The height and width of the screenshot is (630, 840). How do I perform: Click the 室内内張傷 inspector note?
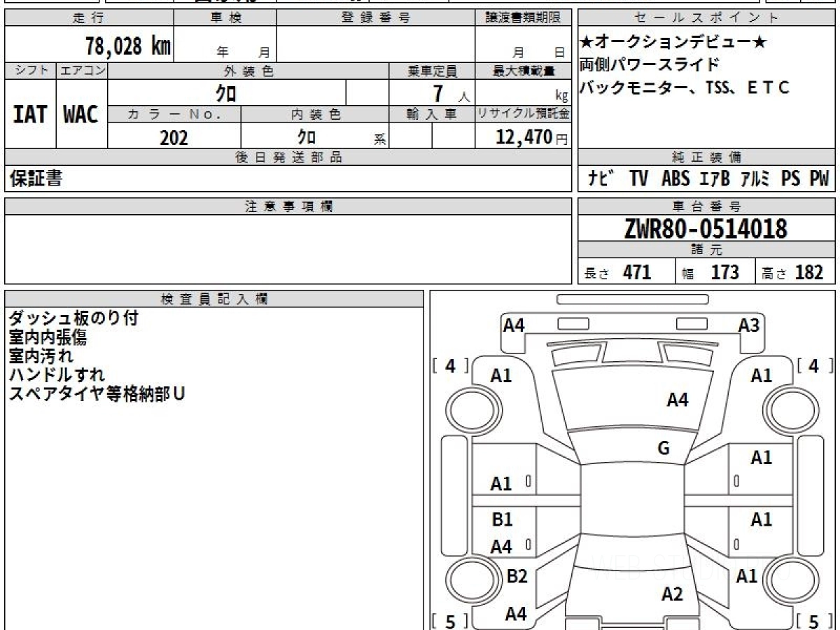[48, 337]
